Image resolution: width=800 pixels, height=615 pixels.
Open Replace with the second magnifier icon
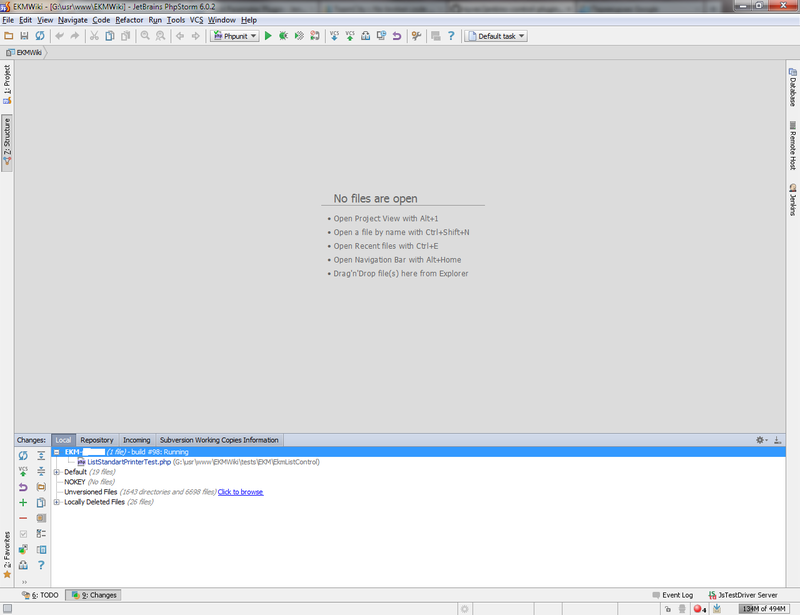161,36
